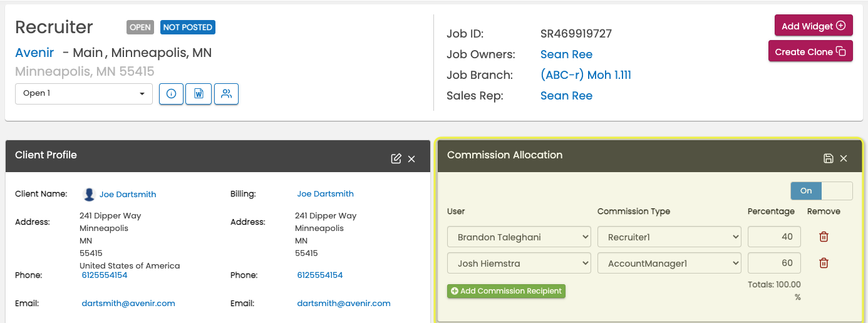868x323 pixels.
Task: Expand the AccountManager1 commission type dropdown
Action: point(669,264)
